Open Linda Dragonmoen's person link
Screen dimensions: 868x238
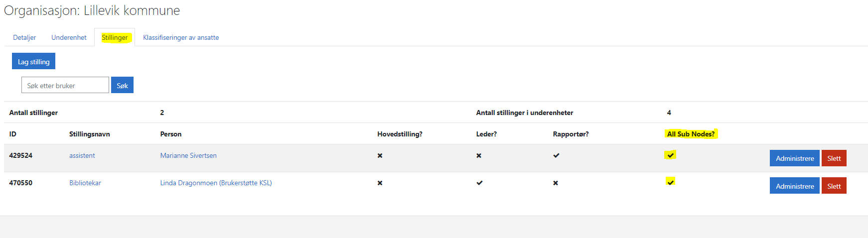click(x=216, y=183)
